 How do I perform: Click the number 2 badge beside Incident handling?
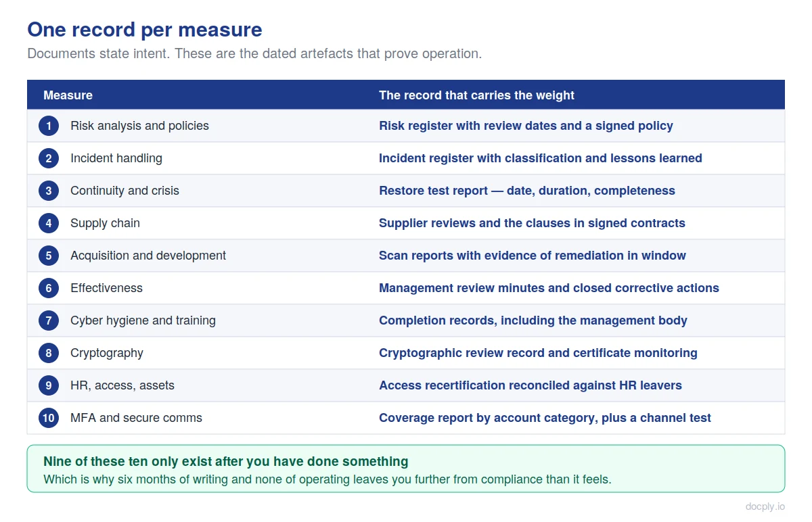coord(49,158)
